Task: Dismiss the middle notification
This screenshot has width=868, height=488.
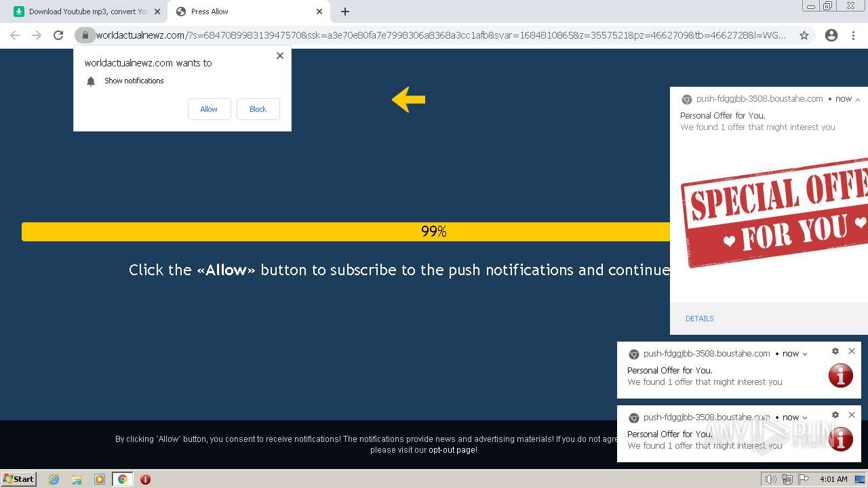Action: [x=852, y=351]
